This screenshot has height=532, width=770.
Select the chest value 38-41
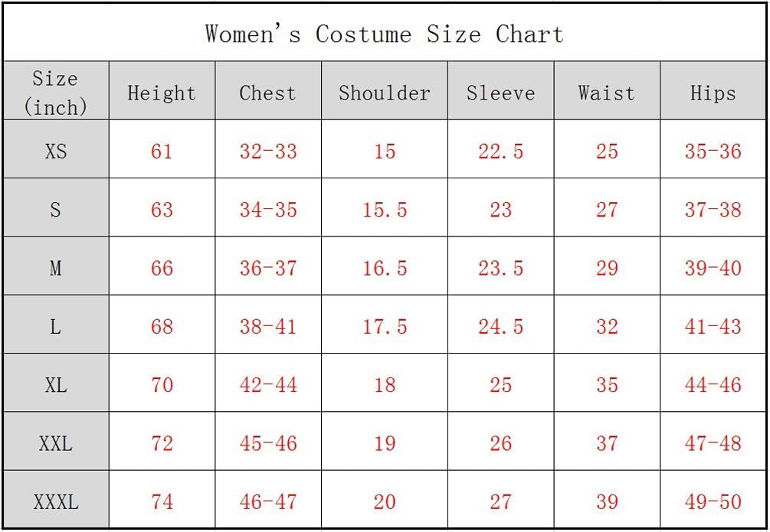(x=268, y=326)
